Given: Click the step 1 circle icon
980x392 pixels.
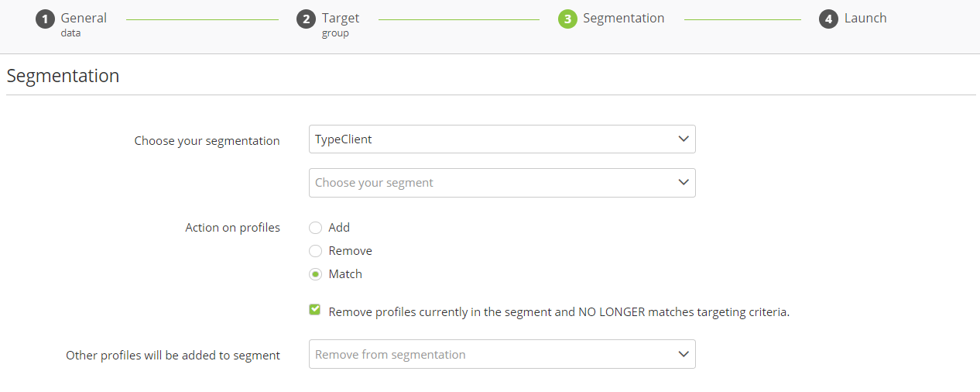Looking at the screenshot, I should coord(45,19).
